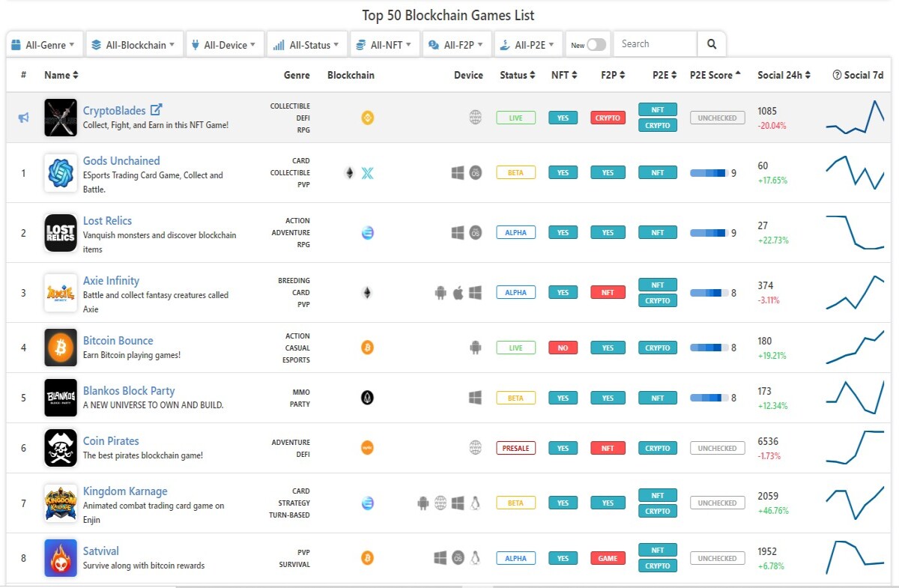Click Apple device icon in Axie Infinity row

pyautogui.click(x=458, y=293)
